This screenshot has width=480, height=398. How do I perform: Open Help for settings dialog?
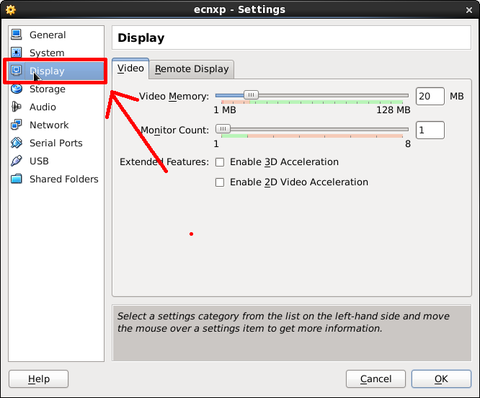(39, 379)
